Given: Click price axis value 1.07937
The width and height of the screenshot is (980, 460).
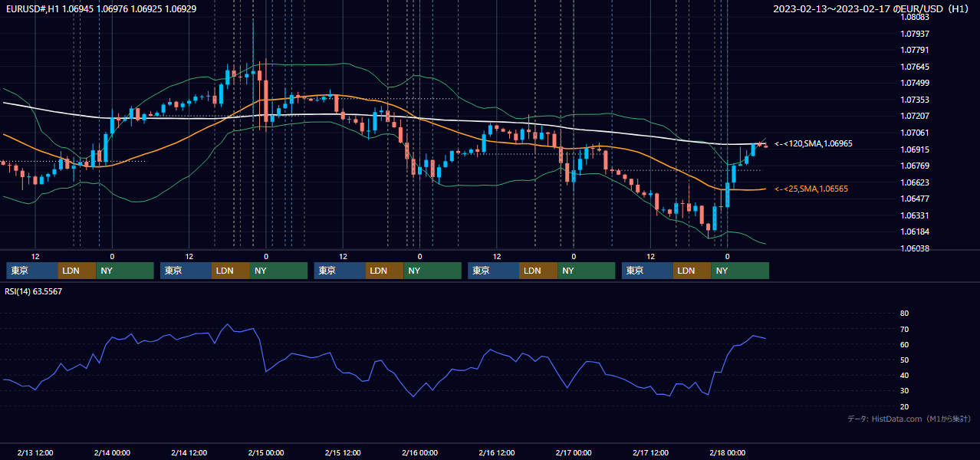Looking at the screenshot, I should [915, 34].
